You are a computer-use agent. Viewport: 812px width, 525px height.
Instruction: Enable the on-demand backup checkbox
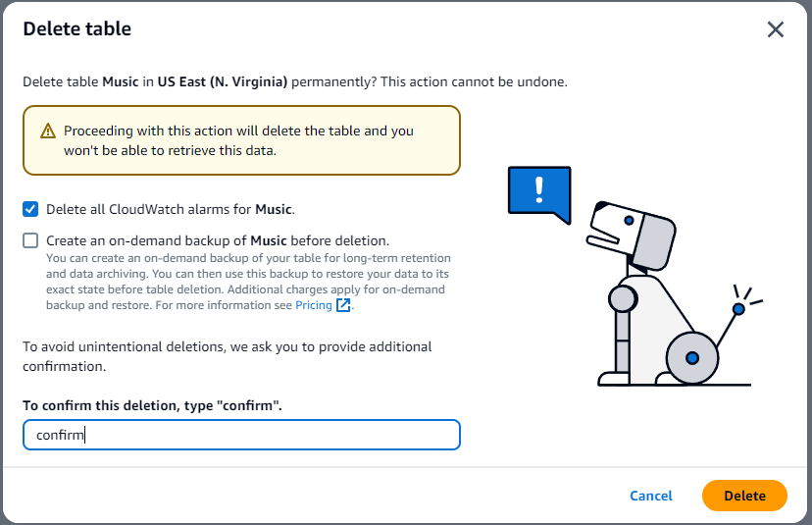pyautogui.click(x=31, y=240)
